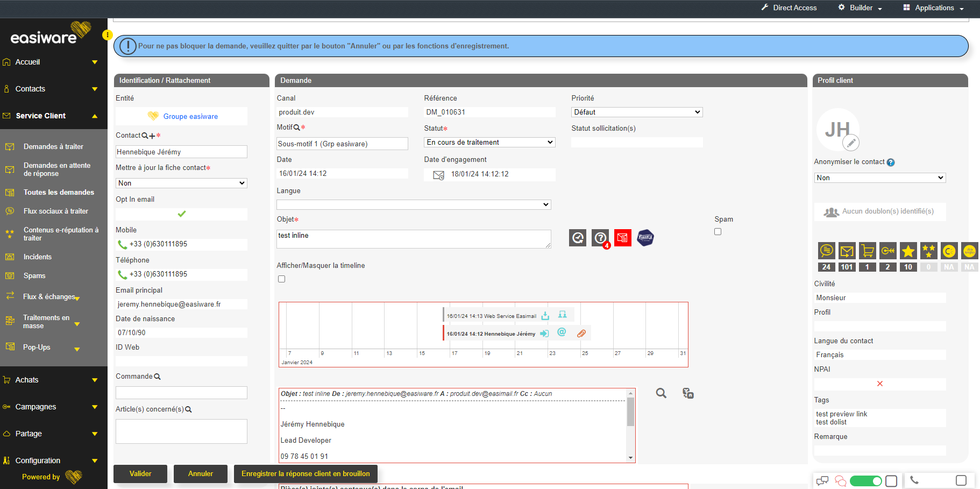The height and width of the screenshot is (489, 980).
Task: Open the Priorité dropdown set to Défaut
Action: point(636,112)
